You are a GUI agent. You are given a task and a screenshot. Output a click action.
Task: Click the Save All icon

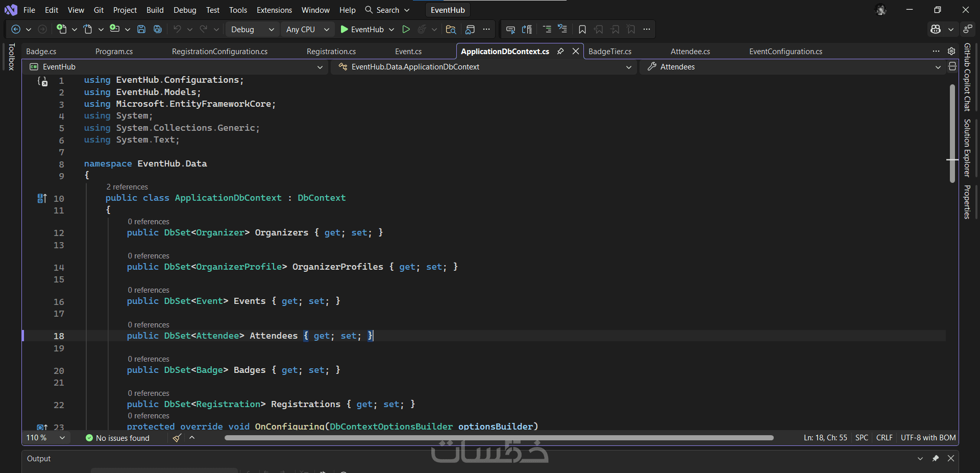click(x=158, y=30)
